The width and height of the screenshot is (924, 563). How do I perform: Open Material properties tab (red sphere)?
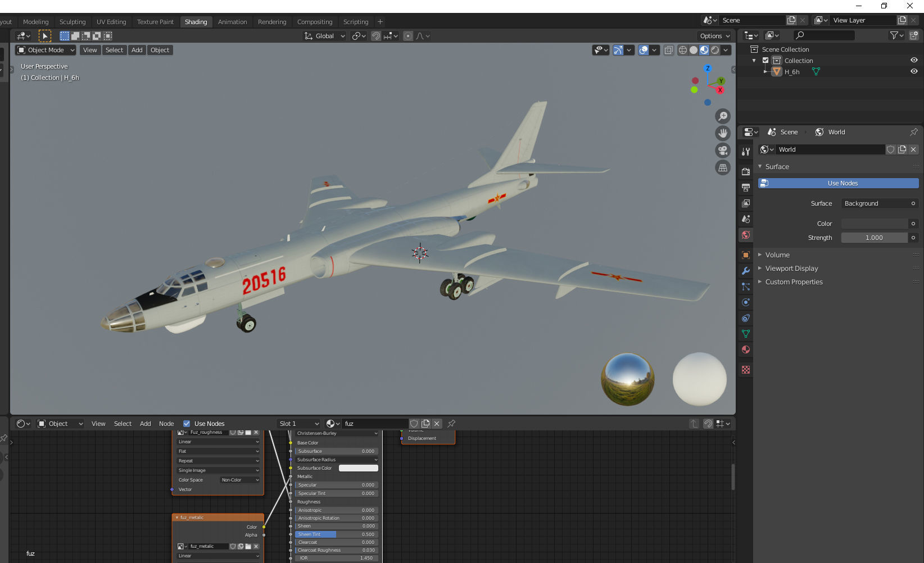point(746,349)
